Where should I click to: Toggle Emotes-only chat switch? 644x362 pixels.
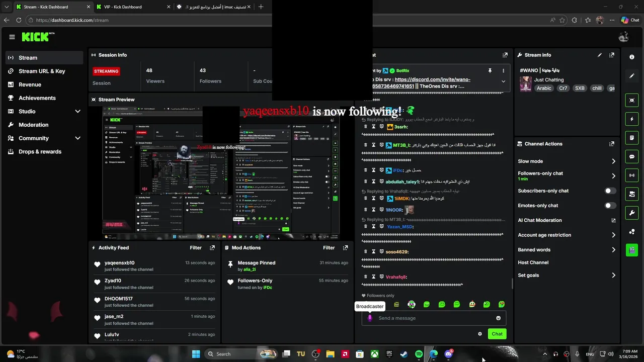pos(610,206)
